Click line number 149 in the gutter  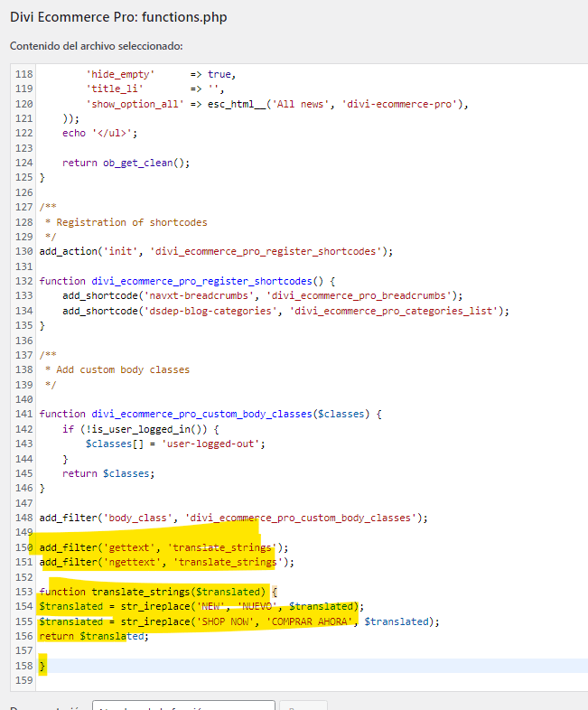click(x=24, y=533)
